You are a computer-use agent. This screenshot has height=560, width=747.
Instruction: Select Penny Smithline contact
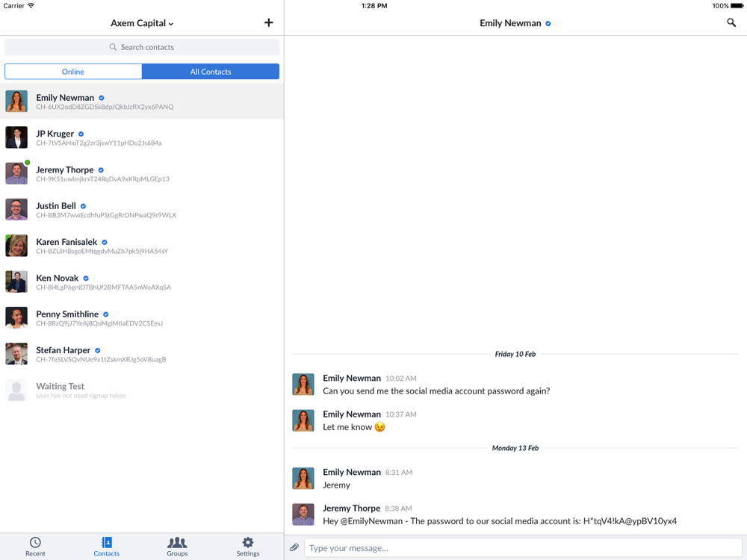(x=142, y=318)
